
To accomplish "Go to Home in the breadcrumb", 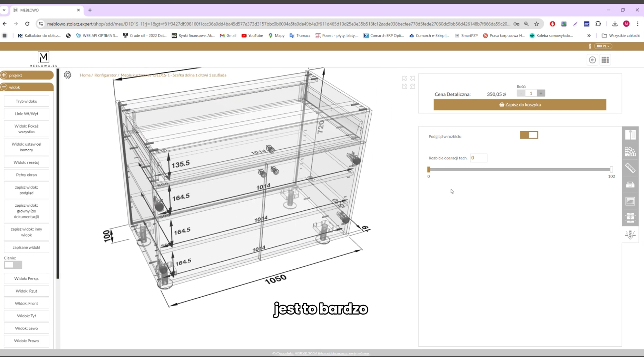I will [85, 75].
